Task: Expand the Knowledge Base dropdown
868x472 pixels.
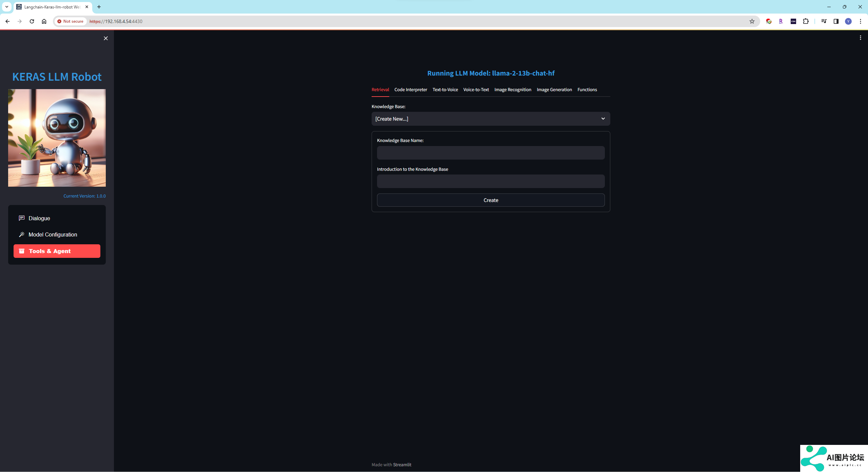Action: [x=491, y=119]
